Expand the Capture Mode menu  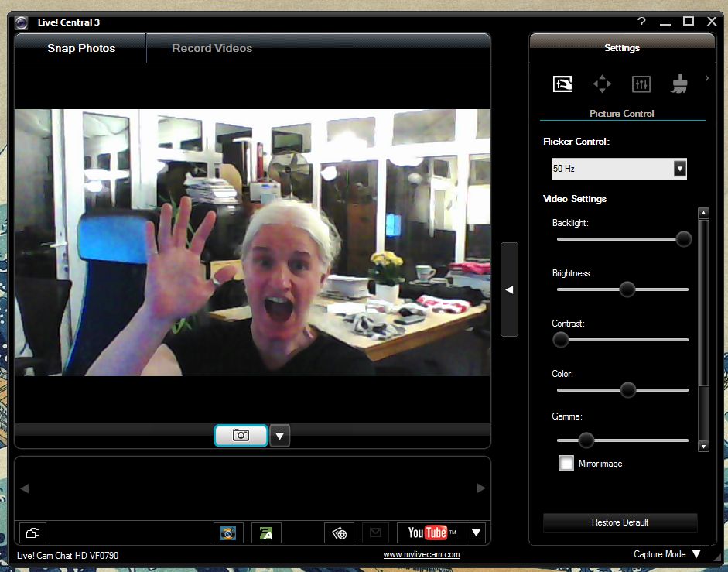667,554
